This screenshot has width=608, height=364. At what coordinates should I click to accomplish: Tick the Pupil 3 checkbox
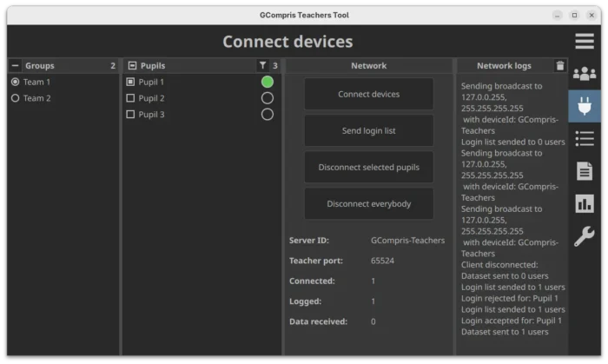(130, 115)
